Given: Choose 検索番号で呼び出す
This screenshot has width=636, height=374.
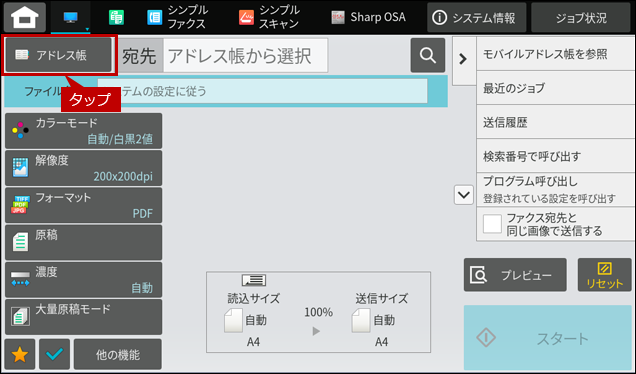Looking at the screenshot, I should [x=555, y=156].
